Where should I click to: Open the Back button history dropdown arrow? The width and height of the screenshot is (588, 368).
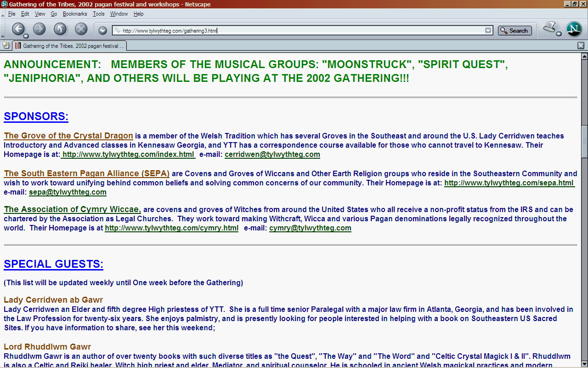pyautogui.click(x=26, y=36)
